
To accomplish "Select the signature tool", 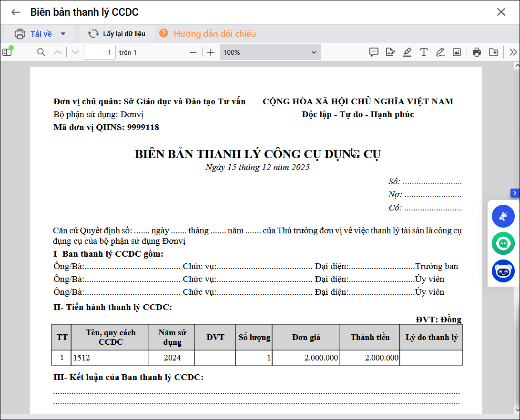I will (390, 52).
